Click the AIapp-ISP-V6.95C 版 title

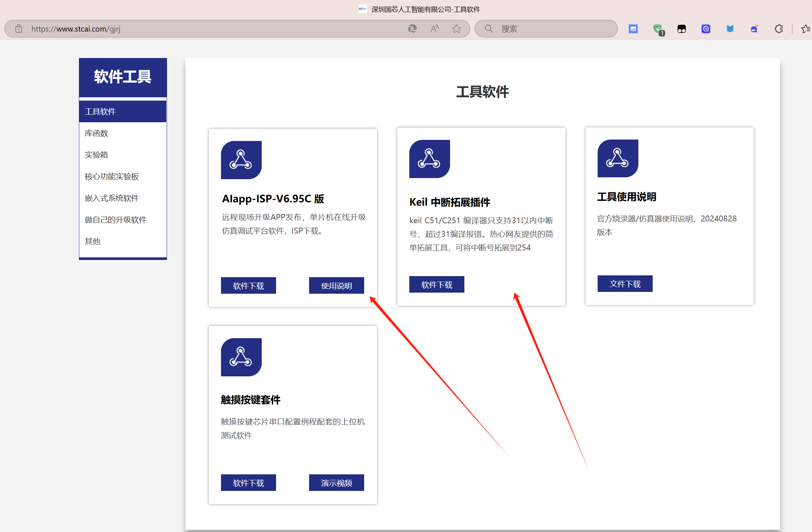[273, 199]
